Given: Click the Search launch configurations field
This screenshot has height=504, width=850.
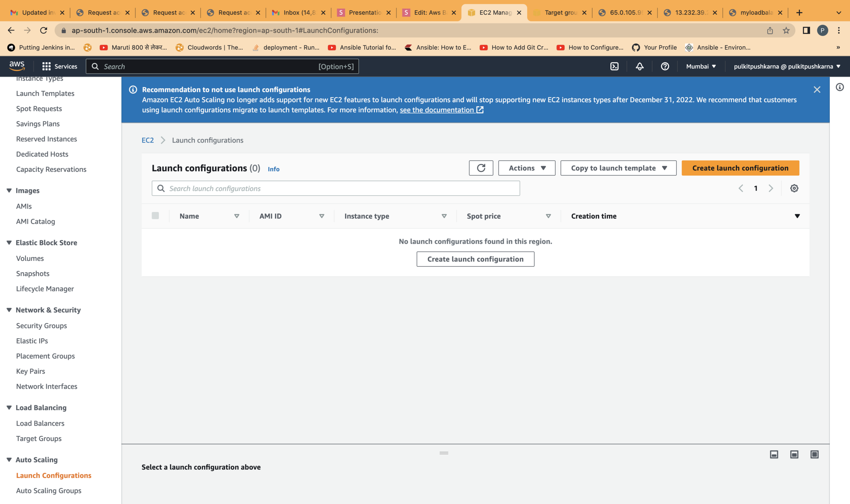Looking at the screenshot, I should [335, 188].
